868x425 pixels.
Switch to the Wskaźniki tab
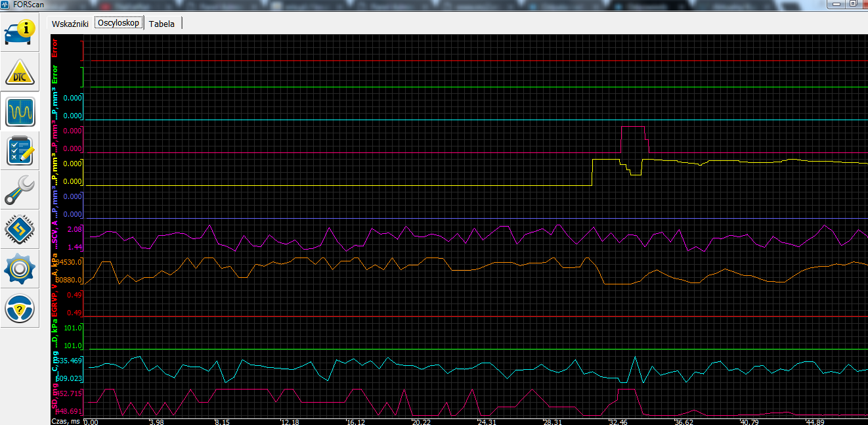point(70,24)
